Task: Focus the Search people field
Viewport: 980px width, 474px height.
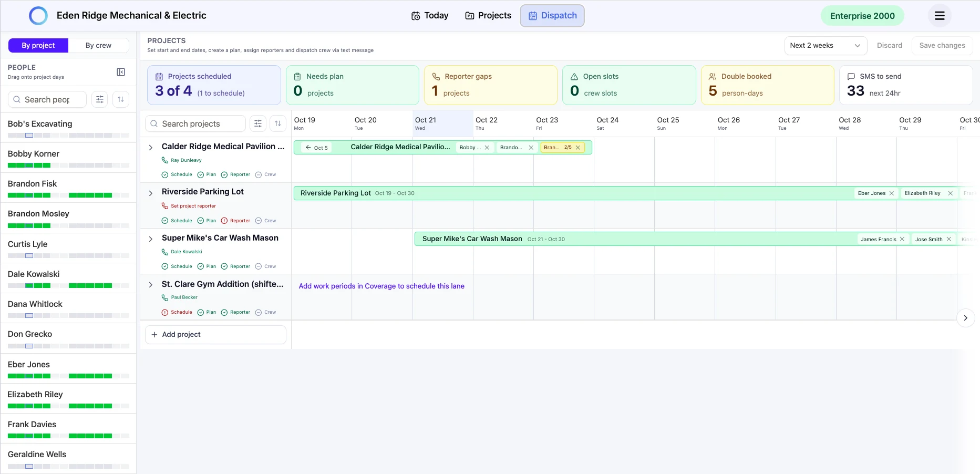Action: click(x=47, y=99)
